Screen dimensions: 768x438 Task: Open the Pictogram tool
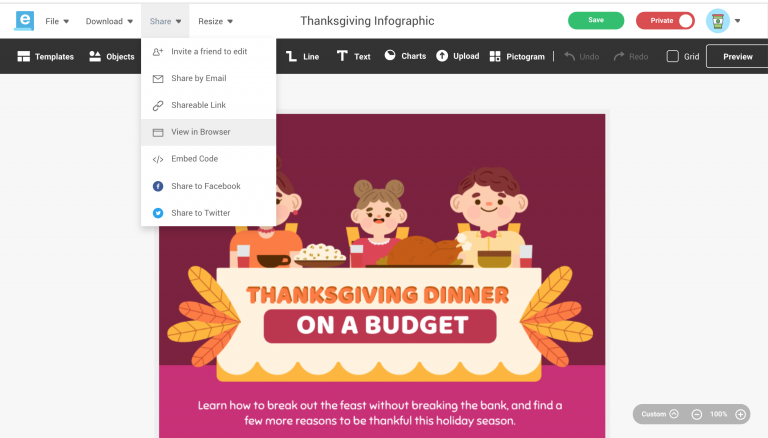[517, 56]
